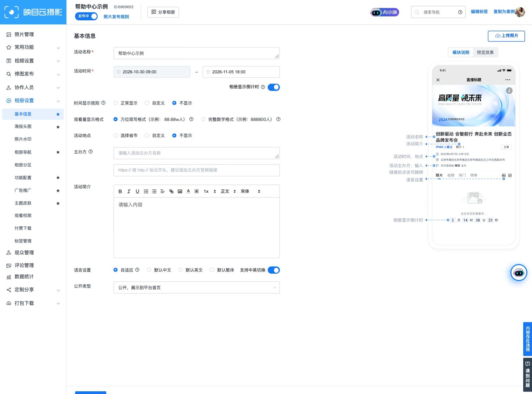Click the help icon beside 时间显示规则
This screenshot has height=394, width=532.
[x=103, y=103]
